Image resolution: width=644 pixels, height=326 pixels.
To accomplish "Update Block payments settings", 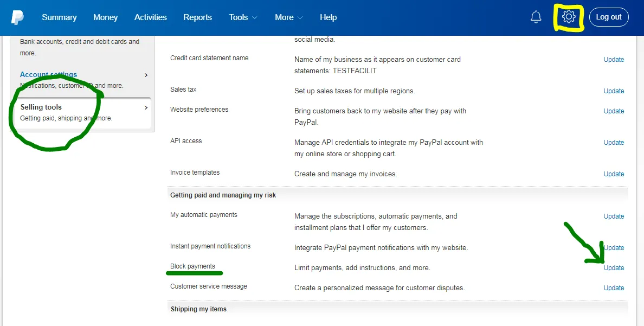I will point(614,267).
